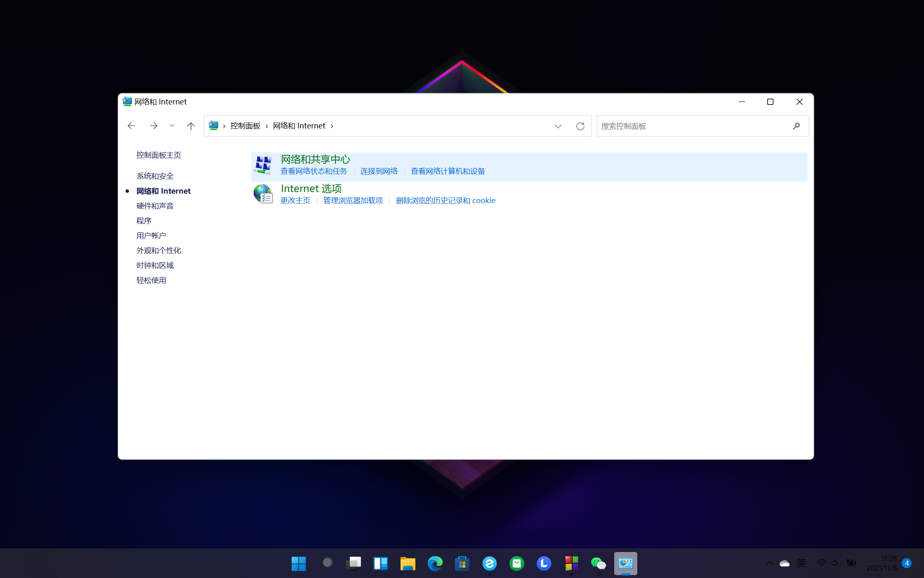Open WeChat from the taskbar
The height and width of the screenshot is (578, 924).
pos(598,563)
